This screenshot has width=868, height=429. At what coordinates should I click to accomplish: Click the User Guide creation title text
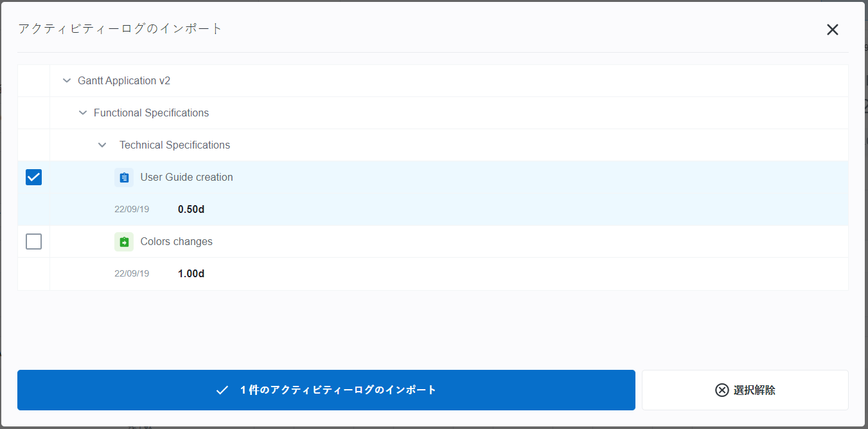186,178
